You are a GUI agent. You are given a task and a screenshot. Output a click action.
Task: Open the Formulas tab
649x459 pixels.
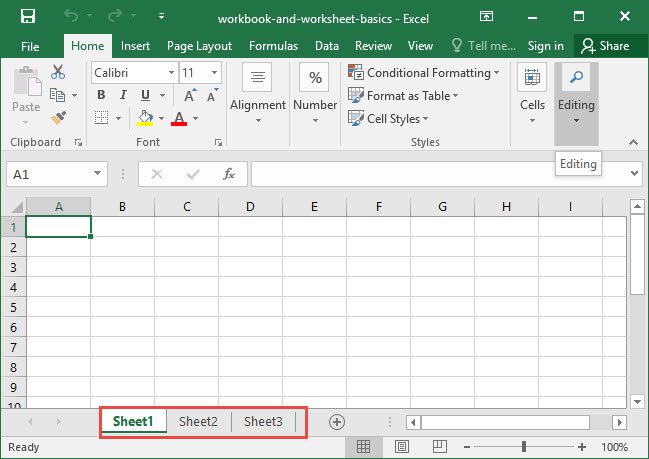273,46
